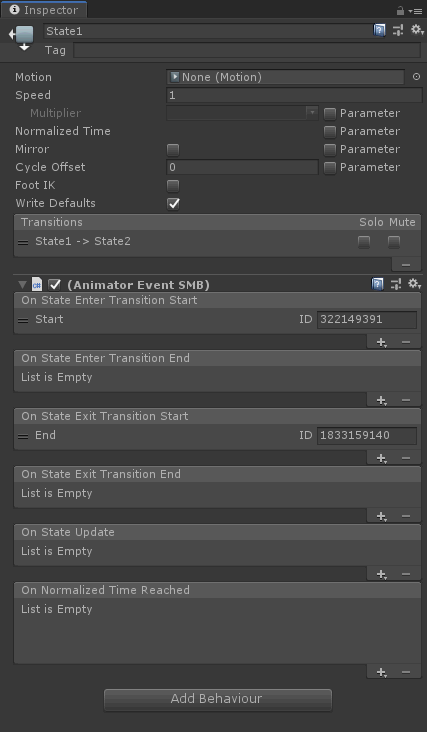The height and width of the screenshot is (732, 427).
Task: Toggle the Inspector lock icon
Action: point(400,10)
